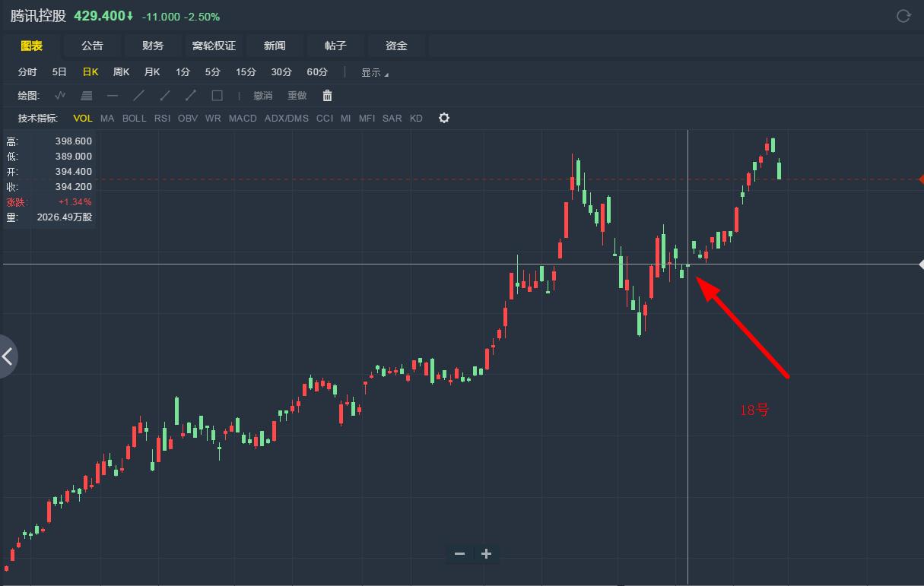This screenshot has width=924, height=586.
Task: Open technical indicator settings gear
Action: (444, 119)
